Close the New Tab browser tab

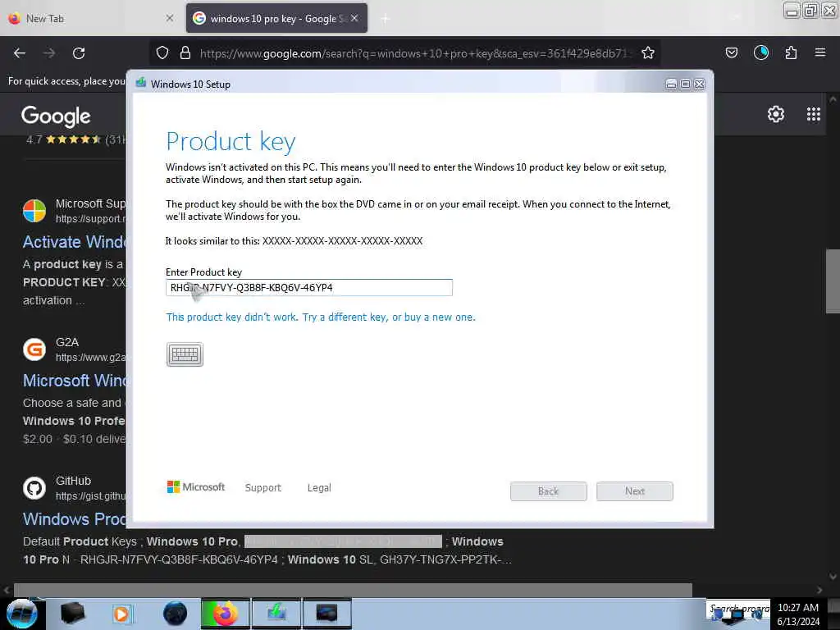pos(170,18)
